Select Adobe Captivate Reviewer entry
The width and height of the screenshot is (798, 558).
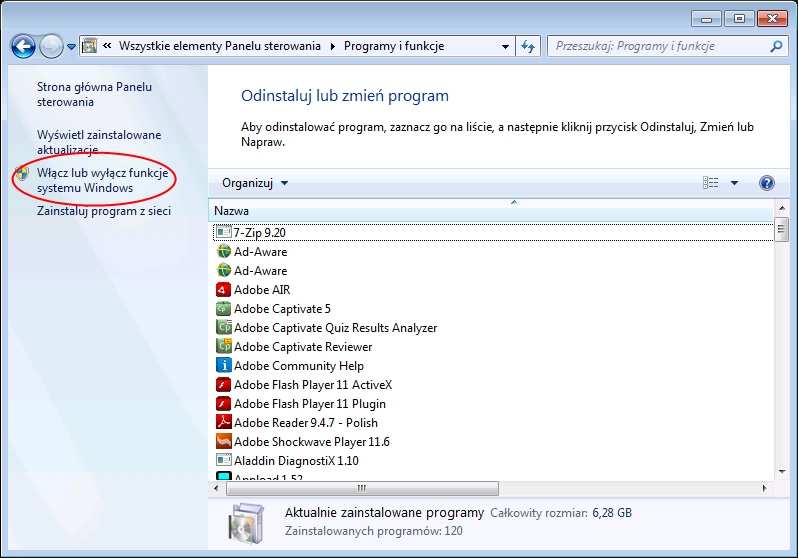(x=303, y=347)
